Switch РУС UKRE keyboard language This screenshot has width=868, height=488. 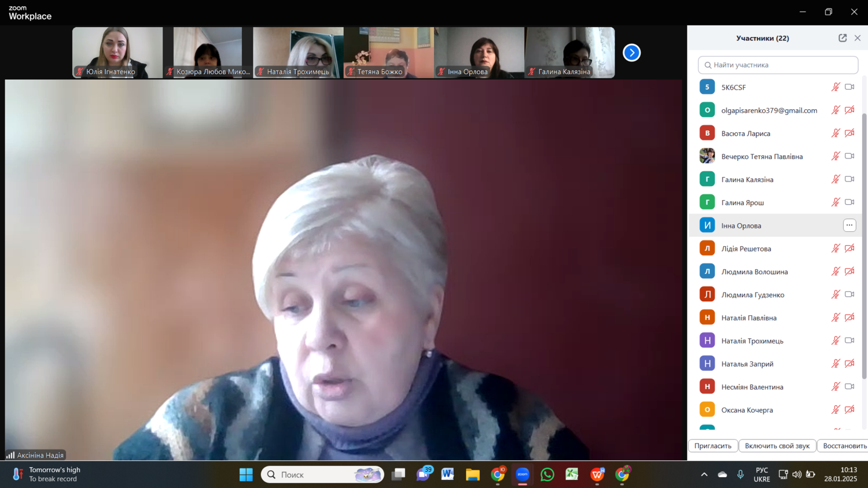click(762, 475)
